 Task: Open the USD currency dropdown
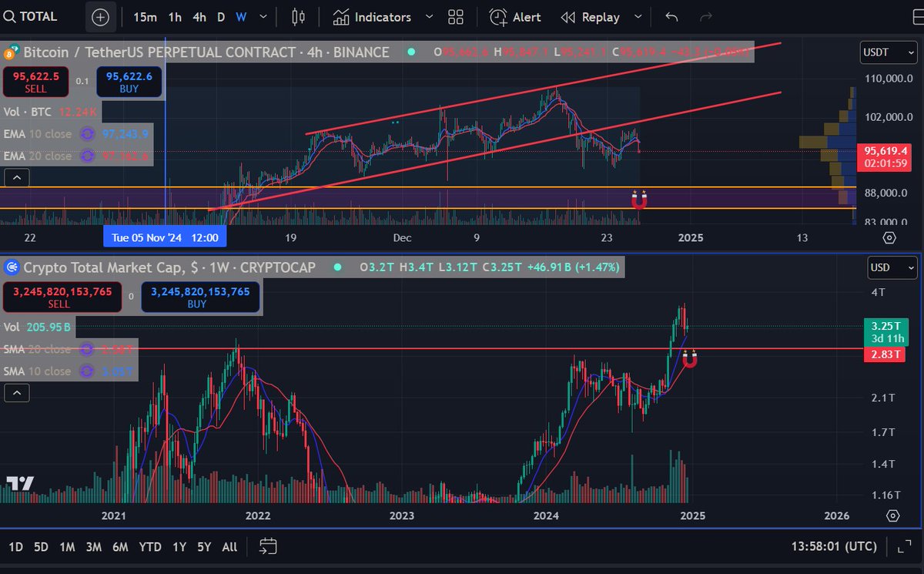(x=892, y=267)
